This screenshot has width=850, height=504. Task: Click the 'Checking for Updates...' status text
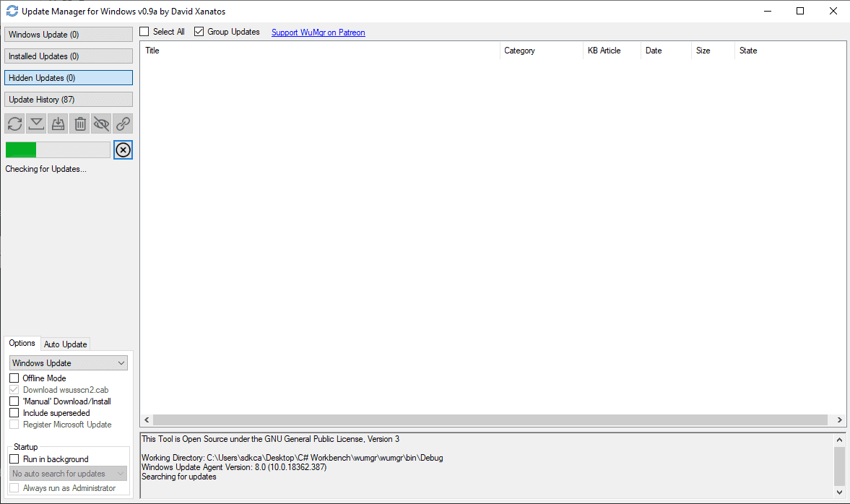pyautogui.click(x=45, y=169)
